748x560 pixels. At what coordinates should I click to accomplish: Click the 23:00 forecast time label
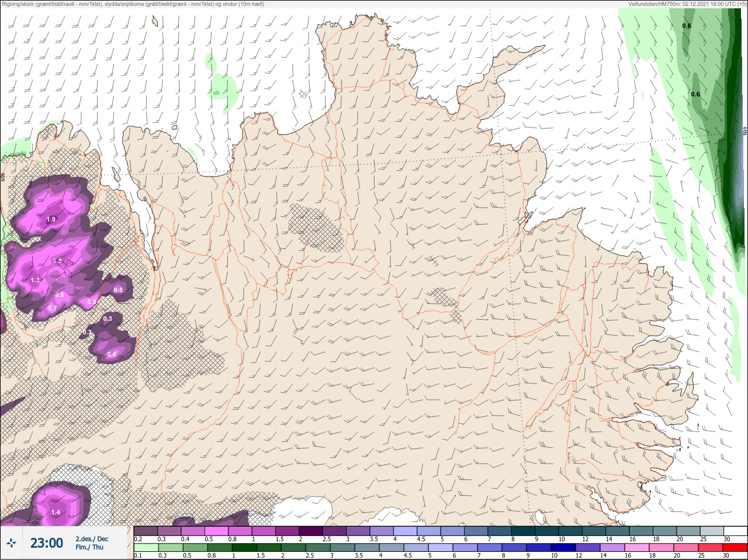(x=47, y=543)
